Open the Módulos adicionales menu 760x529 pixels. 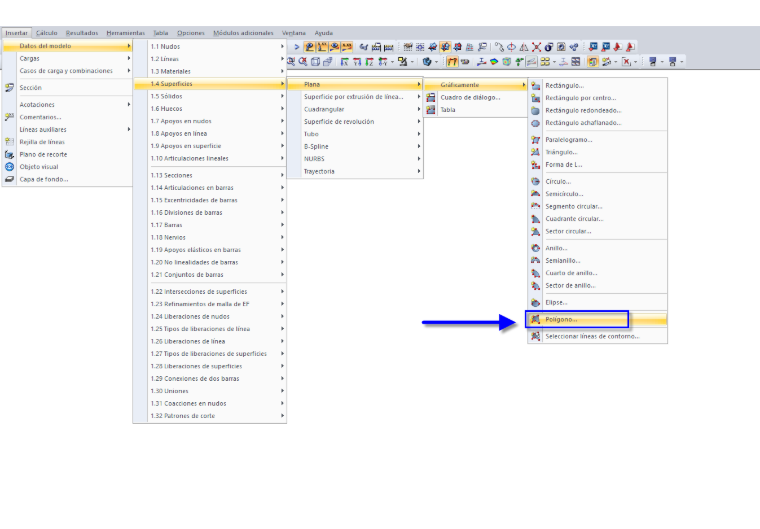[243, 33]
